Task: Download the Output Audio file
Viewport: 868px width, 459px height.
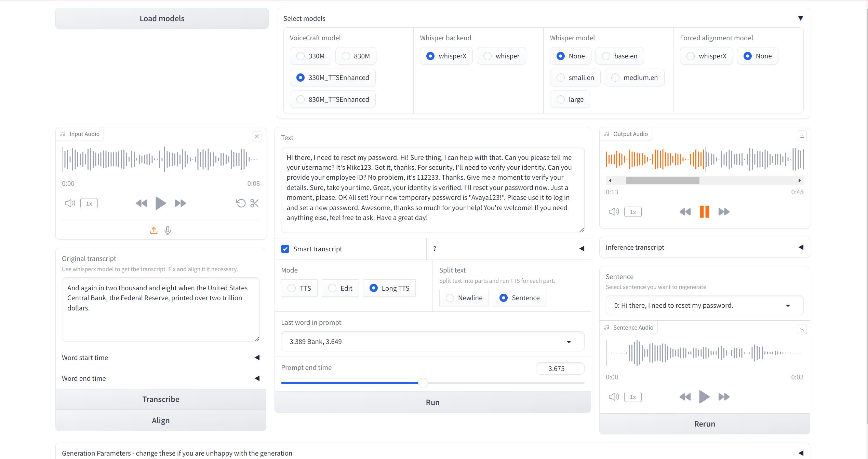Action: 802,135
